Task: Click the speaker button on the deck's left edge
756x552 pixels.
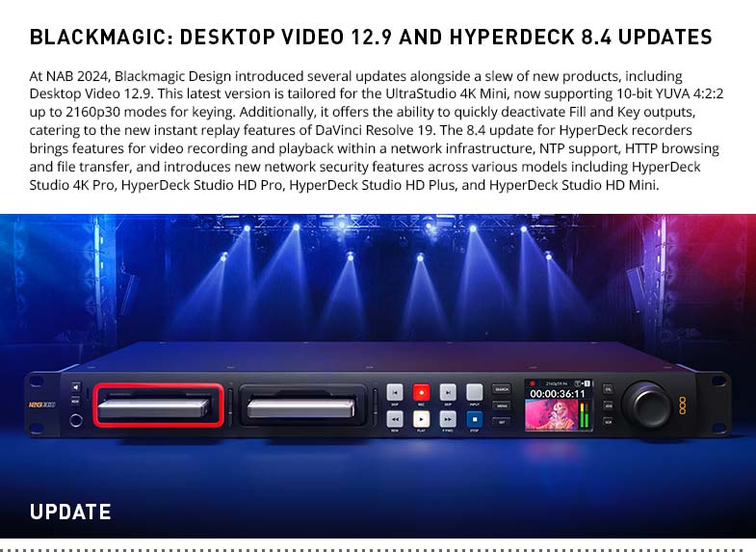Action: [x=76, y=387]
